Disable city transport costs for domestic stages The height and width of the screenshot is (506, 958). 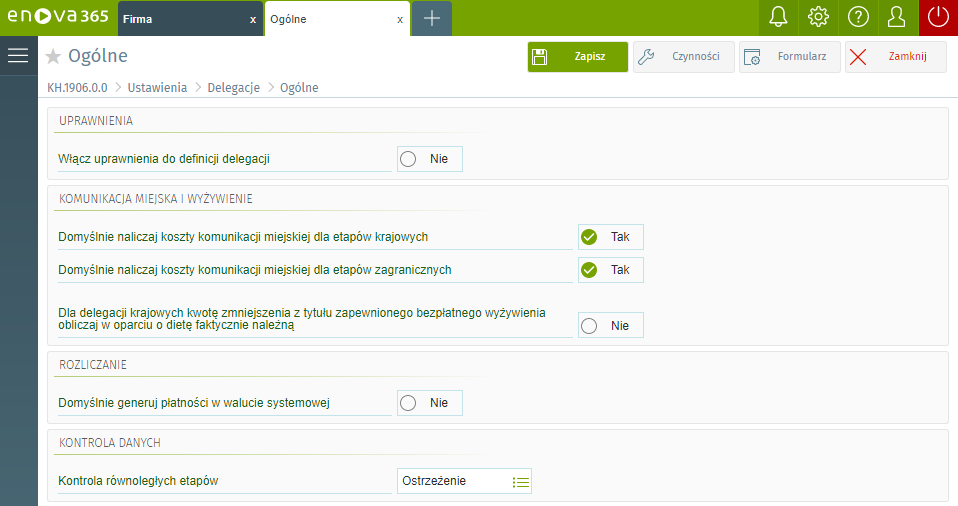click(x=610, y=237)
